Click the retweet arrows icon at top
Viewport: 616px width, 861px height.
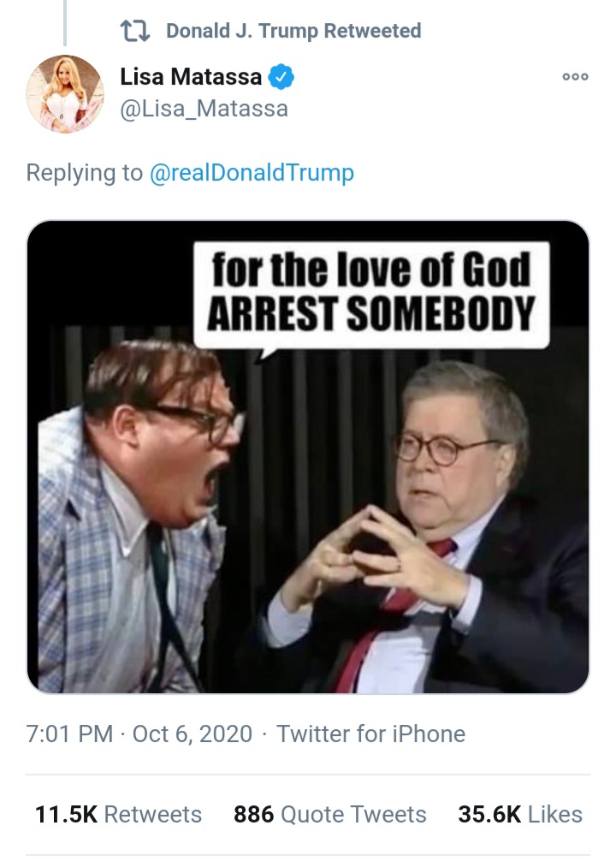coord(134,32)
